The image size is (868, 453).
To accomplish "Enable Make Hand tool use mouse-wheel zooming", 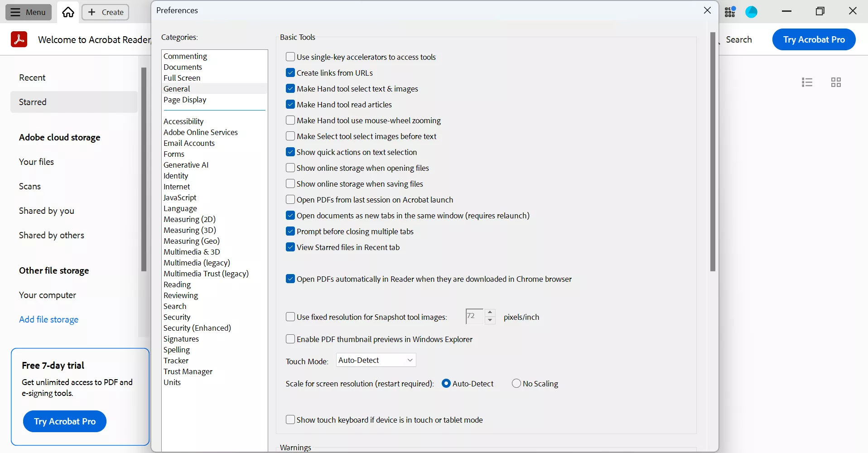I will click(x=290, y=120).
